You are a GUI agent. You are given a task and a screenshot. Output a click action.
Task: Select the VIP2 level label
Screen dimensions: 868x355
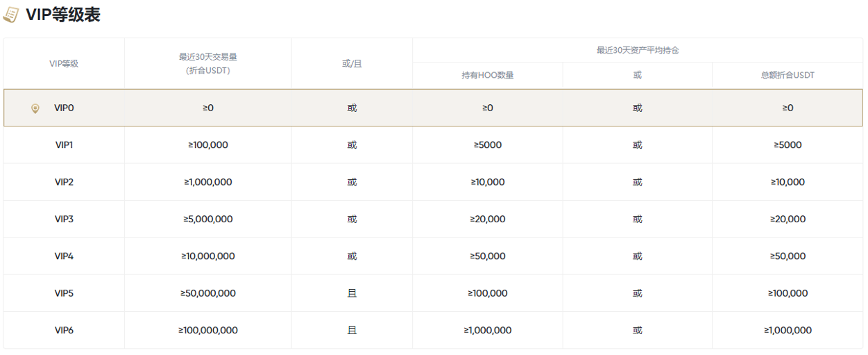64,182
